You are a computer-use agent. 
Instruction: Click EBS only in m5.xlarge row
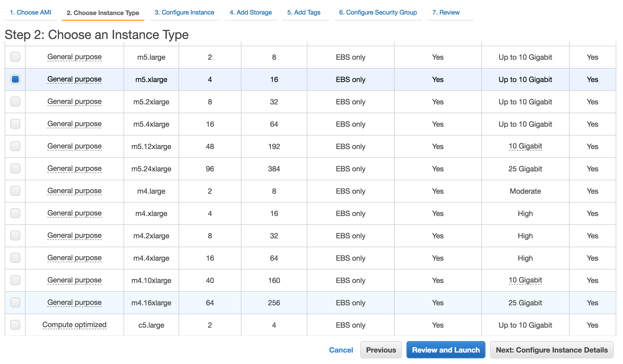[x=351, y=79]
